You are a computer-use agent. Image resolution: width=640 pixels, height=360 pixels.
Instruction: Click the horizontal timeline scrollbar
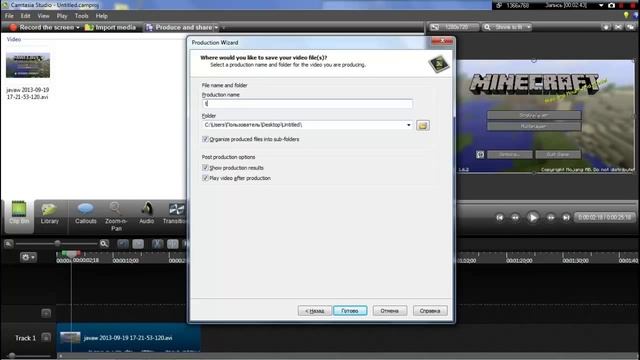click(347, 356)
